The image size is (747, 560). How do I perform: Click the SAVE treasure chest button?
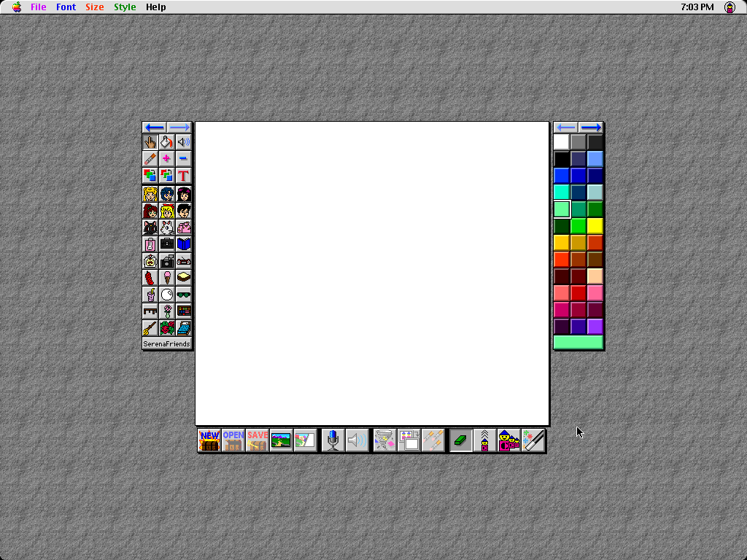coord(258,440)
